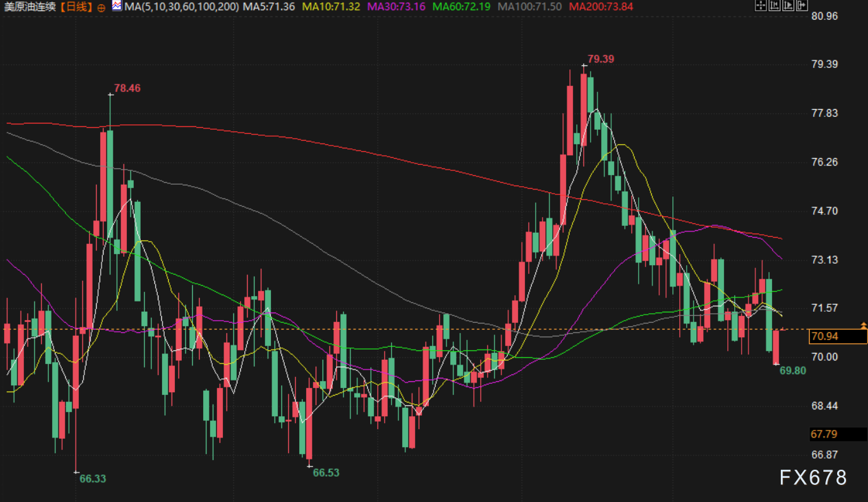Click the scroll-chart-left toolbar icon

coord(773,6)
